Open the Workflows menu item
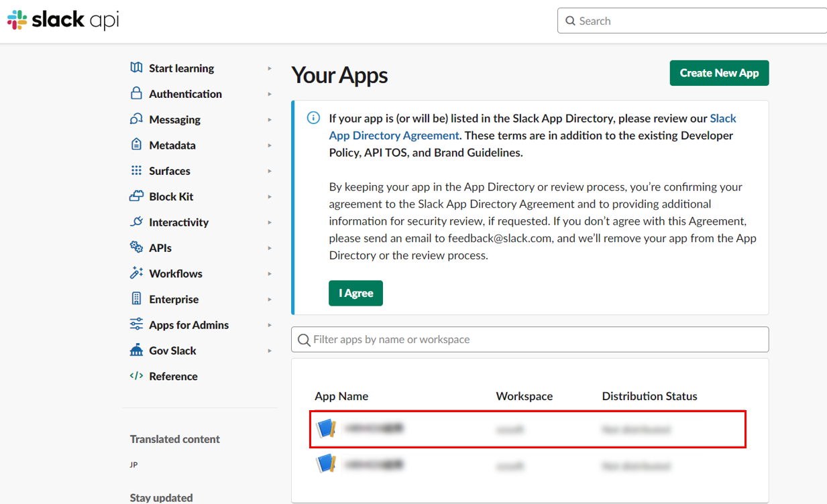 click(176, 273)
